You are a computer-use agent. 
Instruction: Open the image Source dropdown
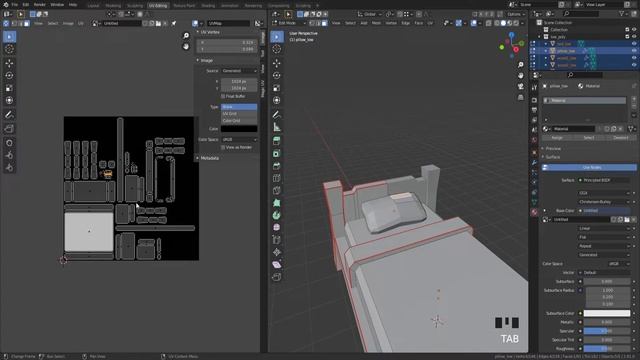coord(239,71)
